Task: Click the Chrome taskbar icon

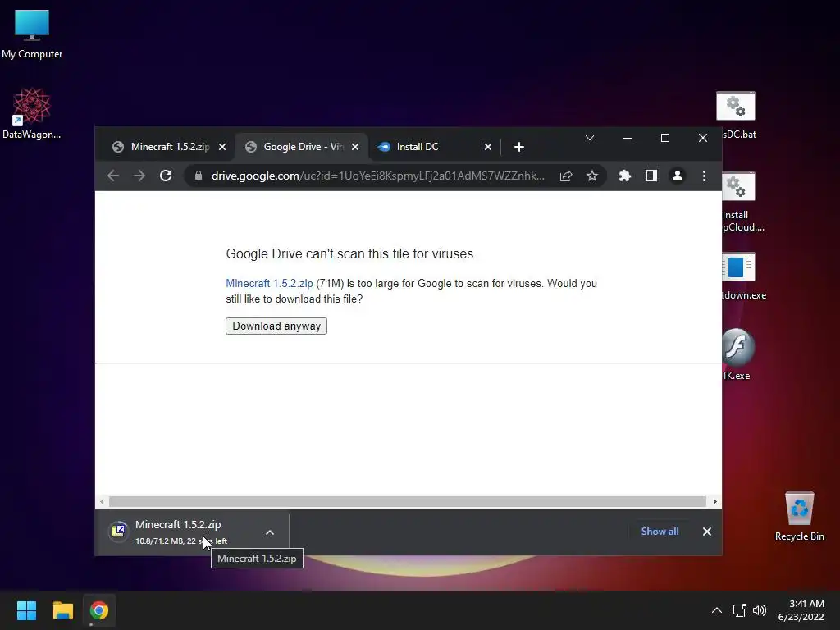Action: pyautogui.click(x=99, y=610)
